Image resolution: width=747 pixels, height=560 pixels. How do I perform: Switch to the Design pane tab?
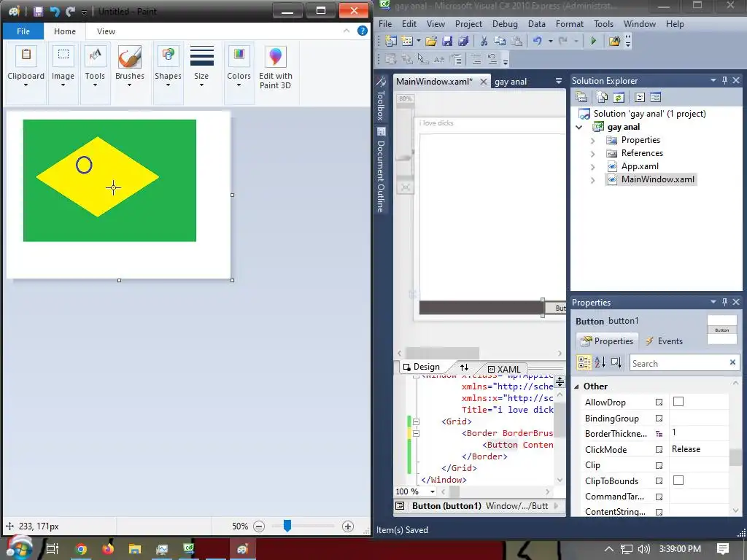coord(422,367)
